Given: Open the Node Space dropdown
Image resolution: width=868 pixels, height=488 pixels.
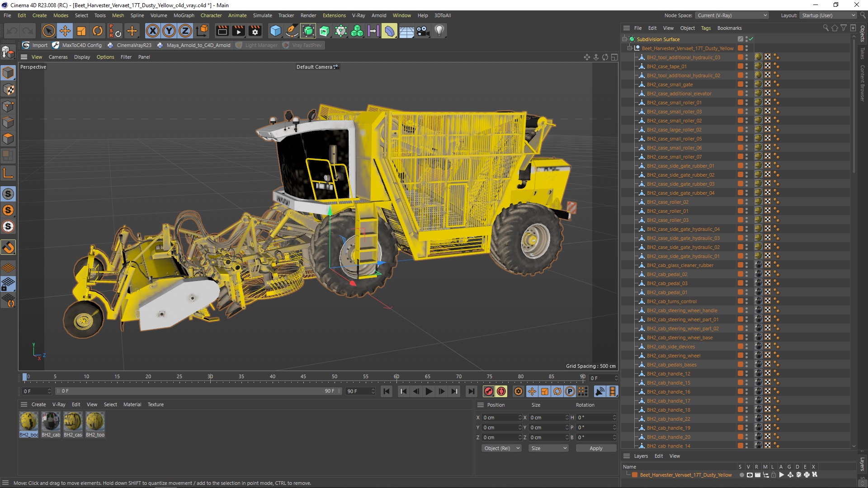Looking at the screenshot, I should (x=732, y=15).
